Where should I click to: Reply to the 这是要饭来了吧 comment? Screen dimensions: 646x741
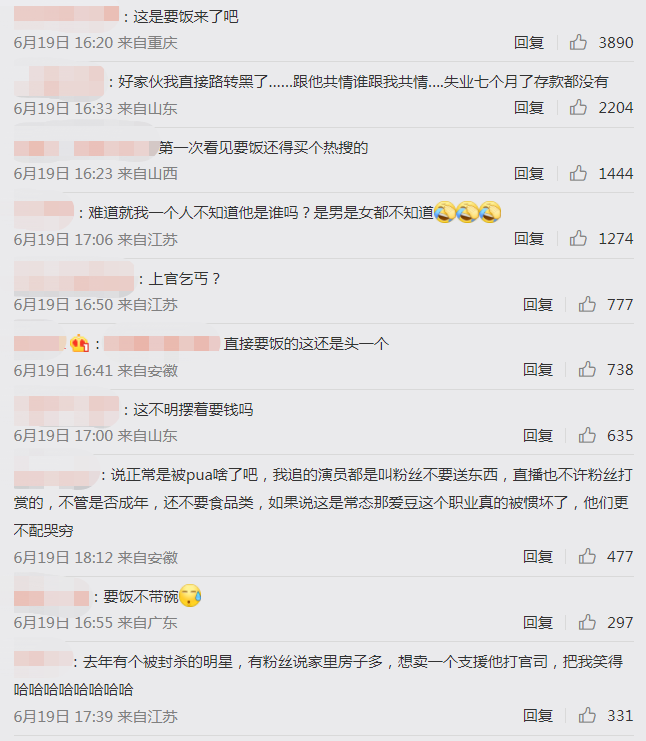coord(529,43)
